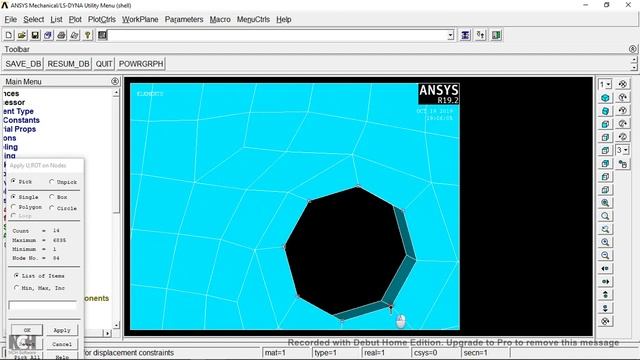This screenshot has height=360, width=640.
Task: Click Cancel in the picker dialog
Action: point(62,344)
